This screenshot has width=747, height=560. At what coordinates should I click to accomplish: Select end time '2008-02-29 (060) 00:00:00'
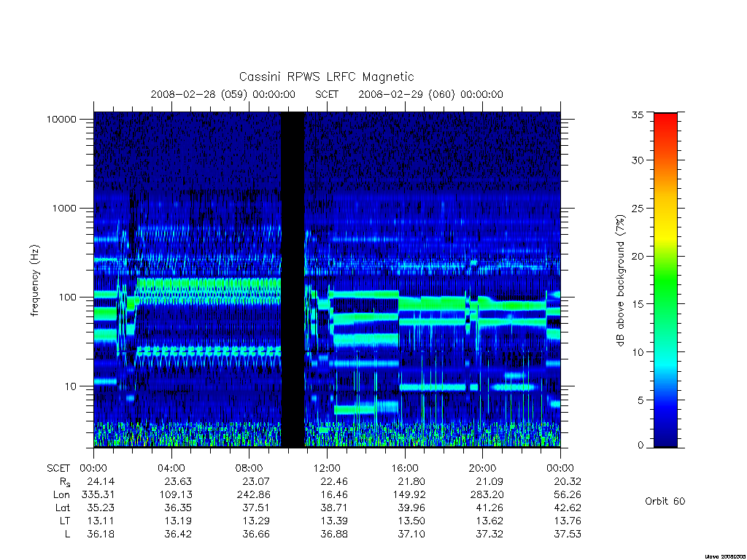point(430,94)
